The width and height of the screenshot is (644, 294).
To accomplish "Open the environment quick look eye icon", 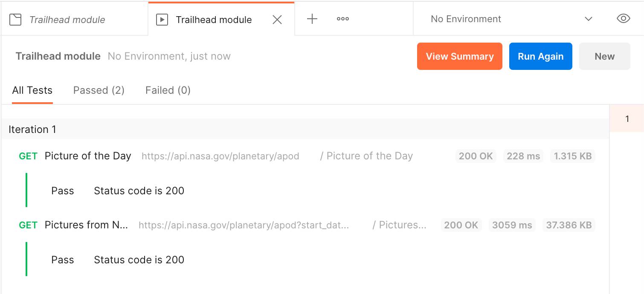I will click(623, 19).
